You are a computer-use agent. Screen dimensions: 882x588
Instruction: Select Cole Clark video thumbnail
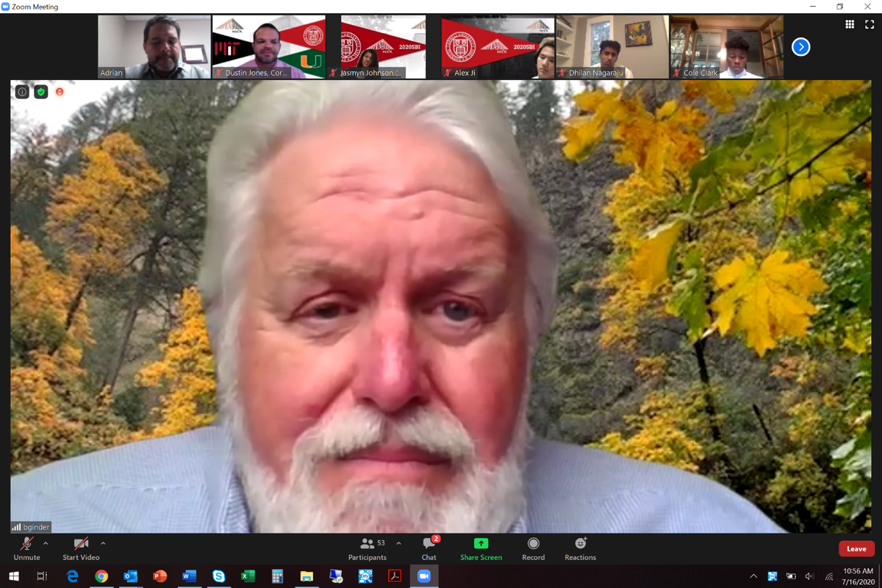727,47
